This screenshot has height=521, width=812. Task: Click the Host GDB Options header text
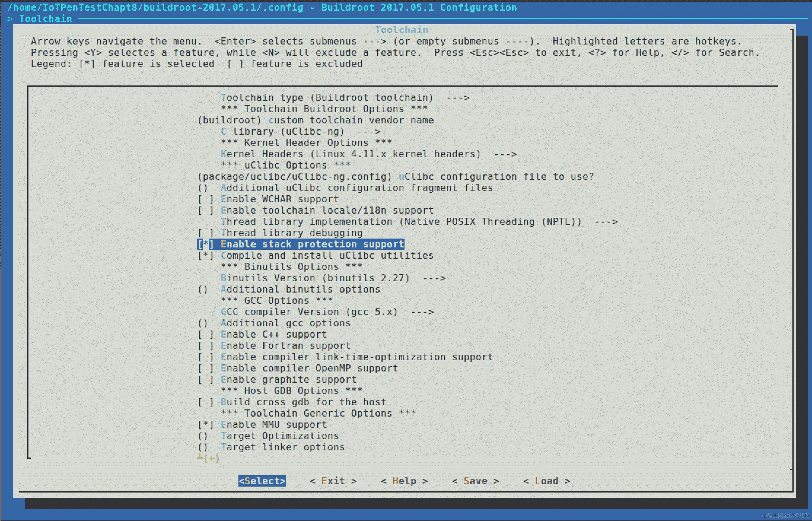point(292,391)
